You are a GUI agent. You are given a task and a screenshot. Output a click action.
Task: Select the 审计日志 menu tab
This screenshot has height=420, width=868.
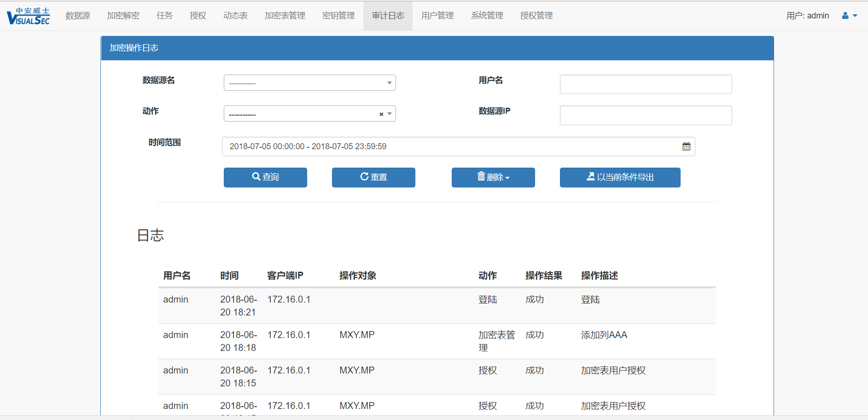(388, 16)
